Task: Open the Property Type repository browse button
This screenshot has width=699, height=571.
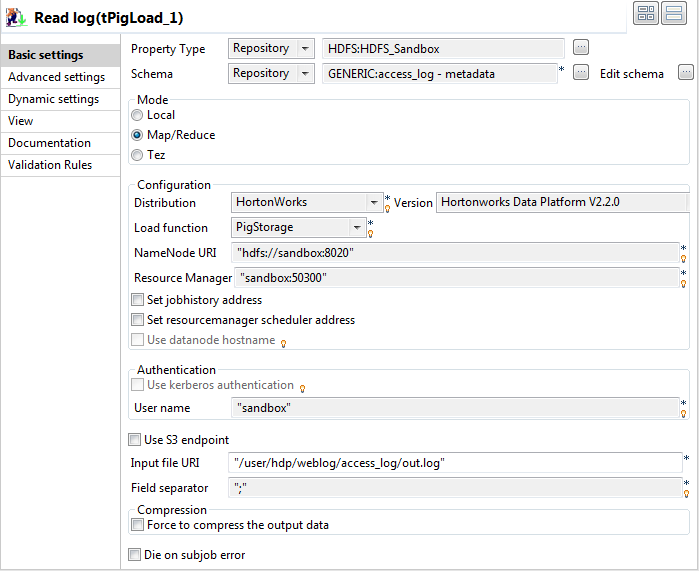Action: (581, 48)
